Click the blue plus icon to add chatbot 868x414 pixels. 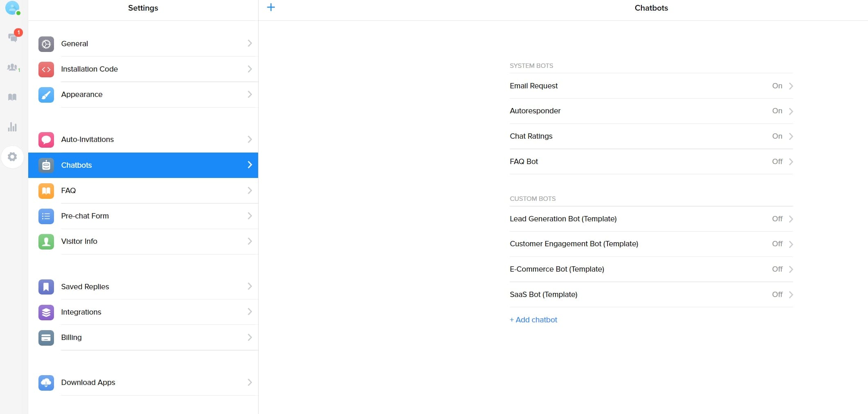(271, 7)
